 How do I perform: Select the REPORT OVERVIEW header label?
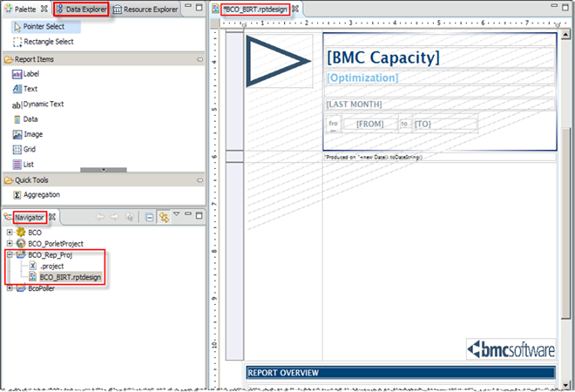click(401, 373)
